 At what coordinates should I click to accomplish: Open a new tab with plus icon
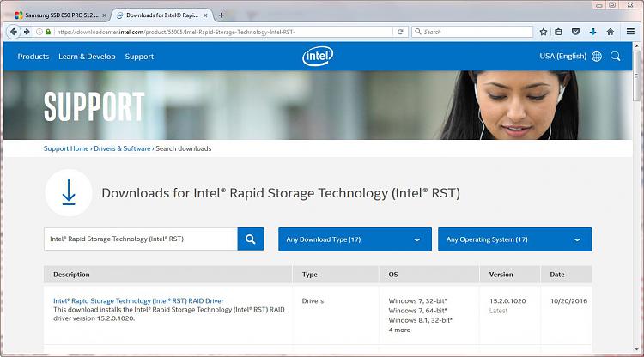221,15
